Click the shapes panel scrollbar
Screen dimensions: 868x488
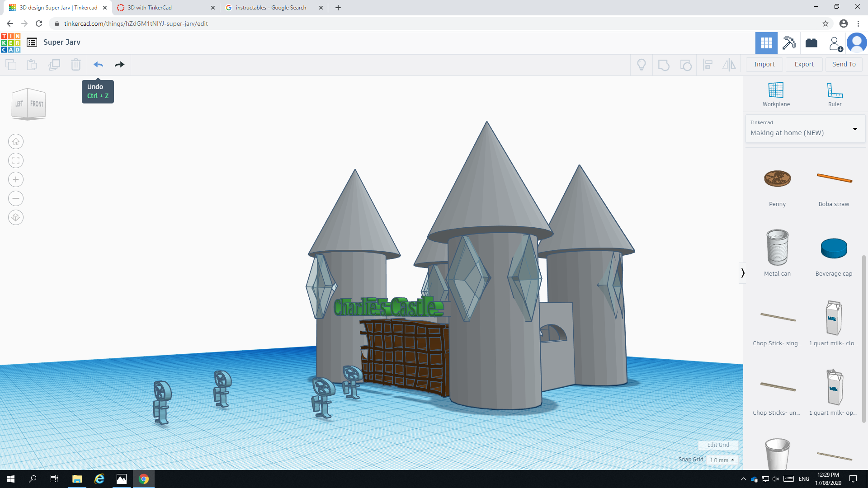coord(864,339)
